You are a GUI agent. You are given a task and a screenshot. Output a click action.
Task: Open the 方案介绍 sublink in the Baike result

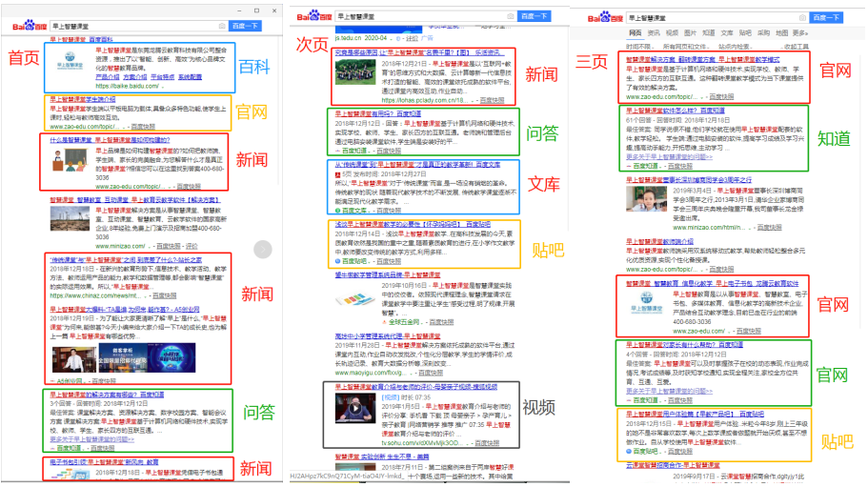tap(134, 77)
